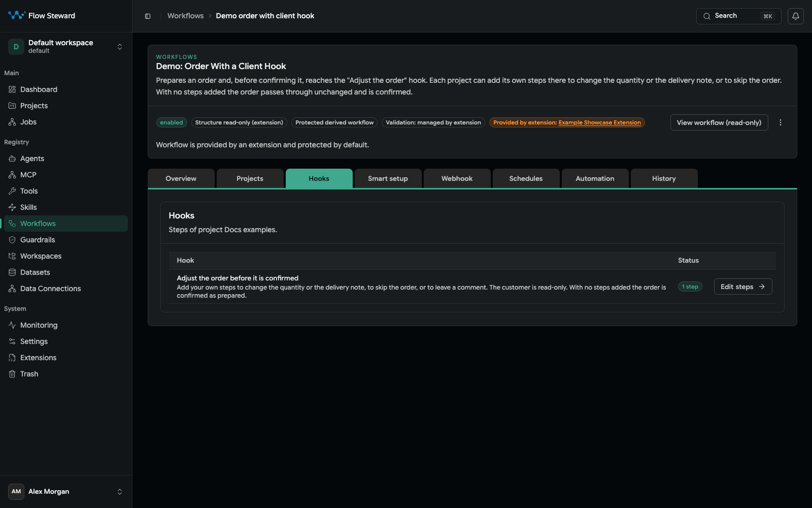Click the Dashboard sidebar icon
The height and width of the screenshot is (508, 812).
pyautogui.click(x=12, y=89)
